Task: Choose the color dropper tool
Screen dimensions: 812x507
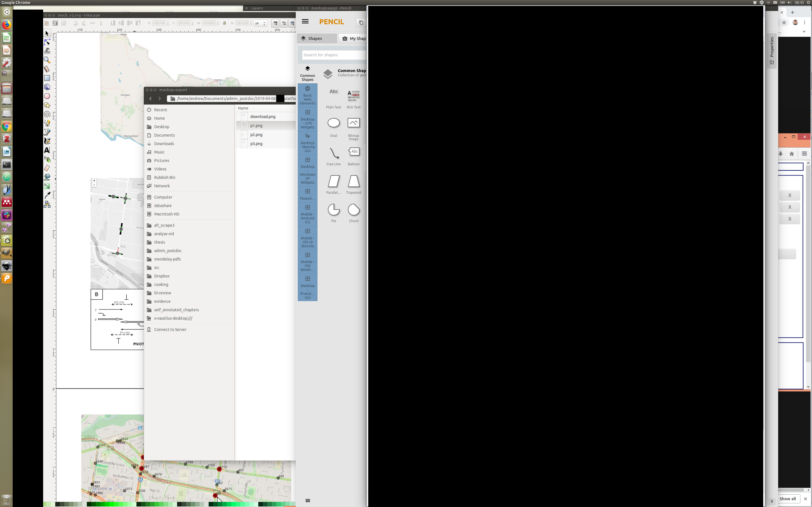Action: point(47,195)
